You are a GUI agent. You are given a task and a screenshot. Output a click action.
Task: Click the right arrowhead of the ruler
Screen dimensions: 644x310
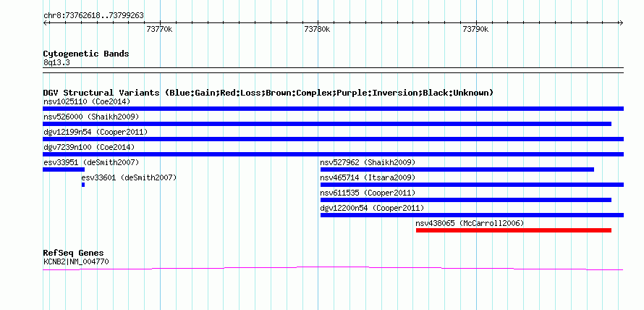coord(621,22)
